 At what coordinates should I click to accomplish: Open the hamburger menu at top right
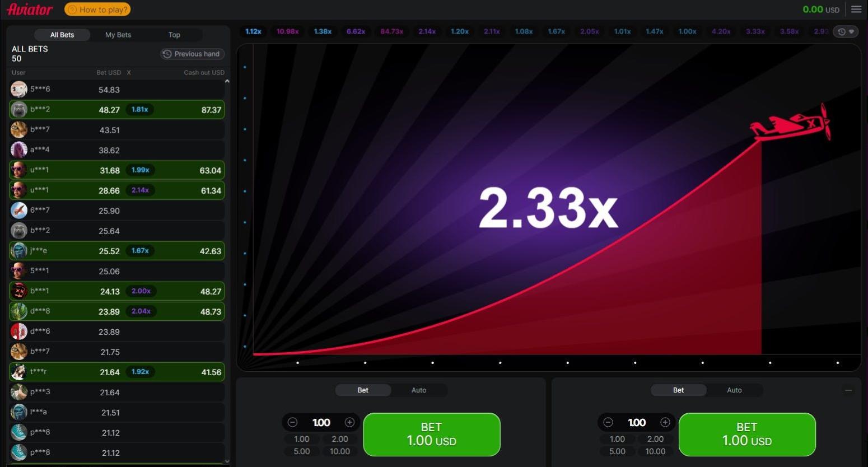click(x=856, y=9)
